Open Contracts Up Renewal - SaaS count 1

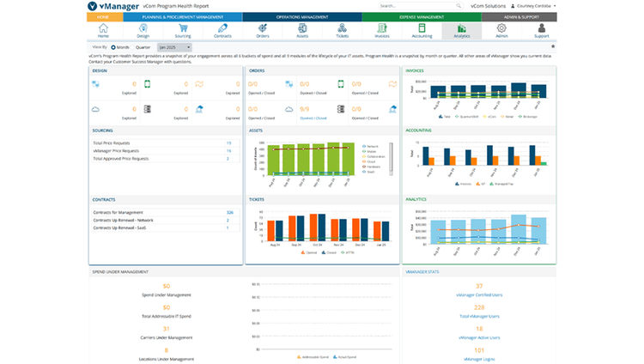(228, 227)
